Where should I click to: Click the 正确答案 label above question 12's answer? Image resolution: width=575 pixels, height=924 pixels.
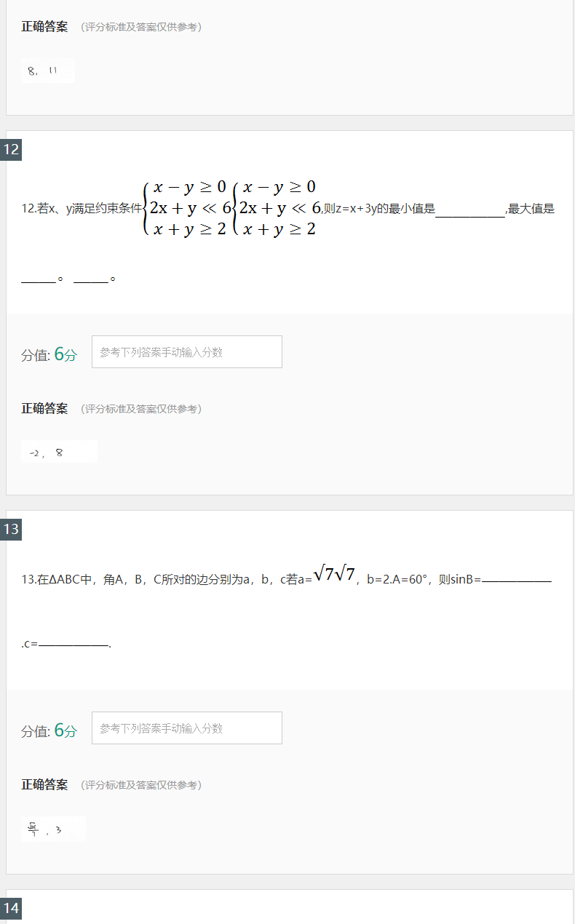tap(44, 408)
